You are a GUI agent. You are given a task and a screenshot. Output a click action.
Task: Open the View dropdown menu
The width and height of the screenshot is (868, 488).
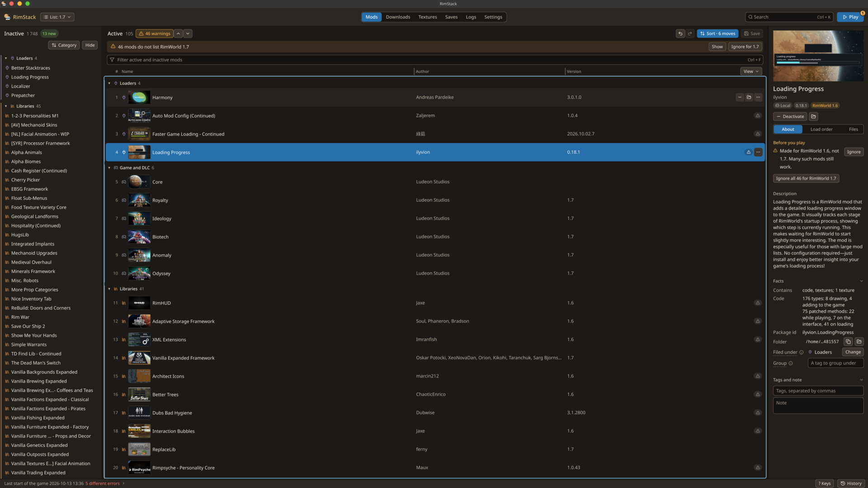(751, 71)
